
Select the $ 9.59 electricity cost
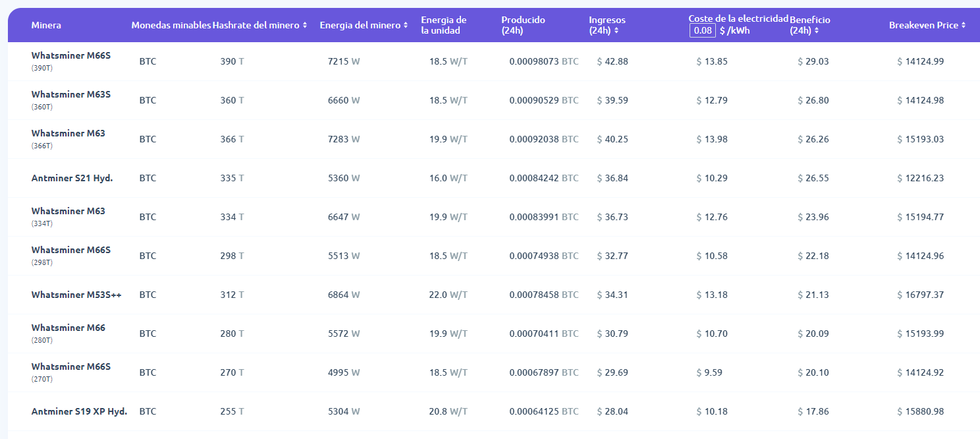(709, 372)
